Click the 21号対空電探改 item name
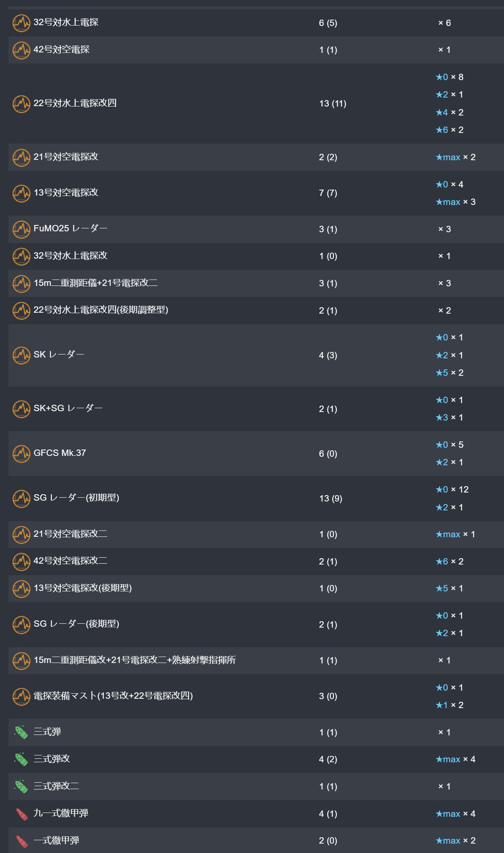Viewport: 504px width, 853px height. pos(66,157)
